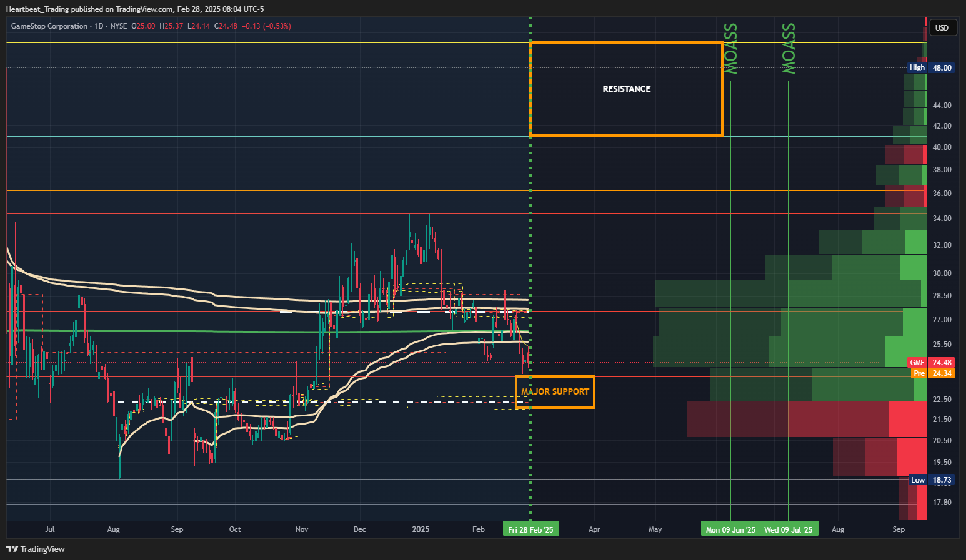Select the Fri 28 Feb '25 date marker
Image resolution: width=966 pixels, height=560 pixels.
point(530,529)
